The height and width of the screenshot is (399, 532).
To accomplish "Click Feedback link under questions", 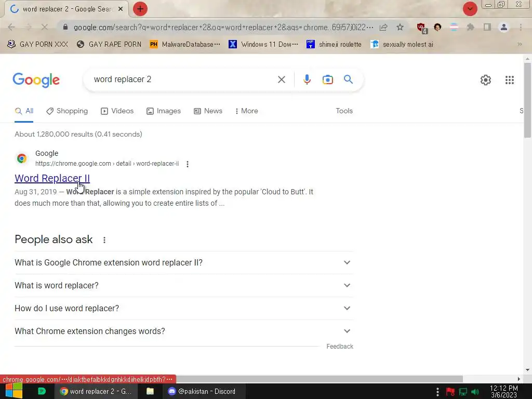I will 340,347.
